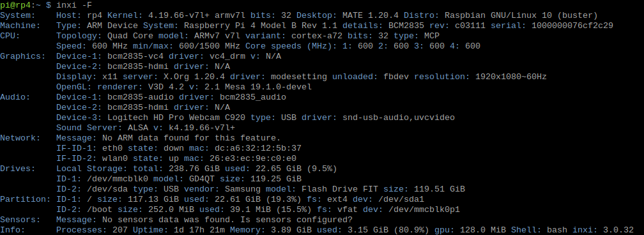Click the Drives section label

[18, 169]
